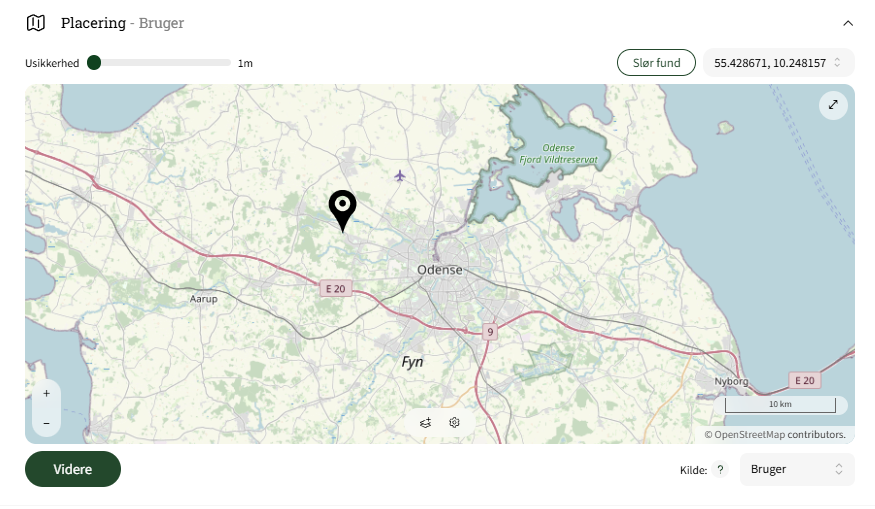The image size is (875, 509).
Task: Click the Usikkerhed slider track
Action: coord(159,63)
